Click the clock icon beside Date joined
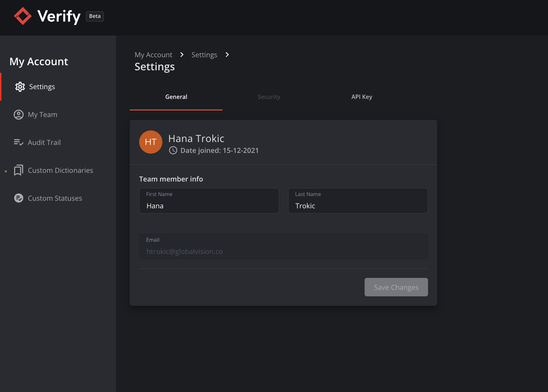The height and width of the screenshot is (392, 548). (173, 150)
